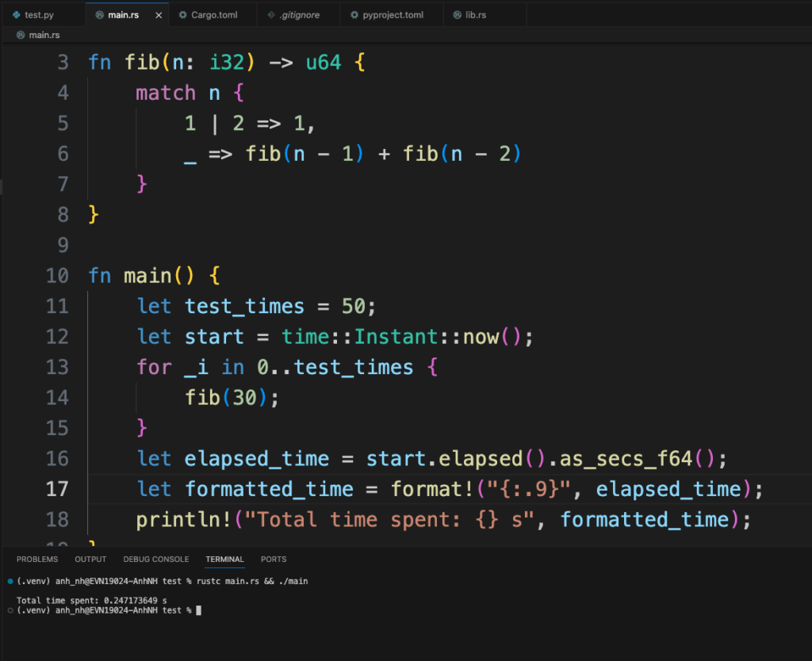The width and height of the screenshot is (812, 661).
Task: Click line number 17 in the gutter
Action: pos(57,489)
